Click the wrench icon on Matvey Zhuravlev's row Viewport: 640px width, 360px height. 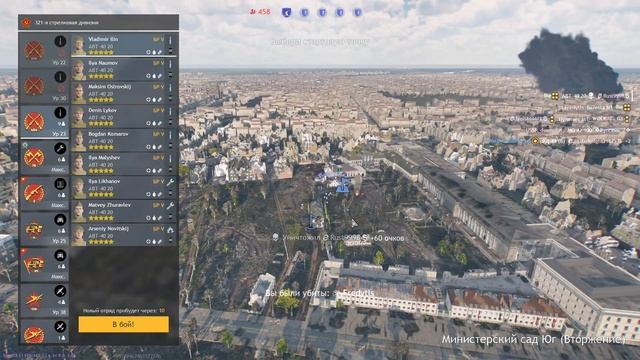[170, 206]
